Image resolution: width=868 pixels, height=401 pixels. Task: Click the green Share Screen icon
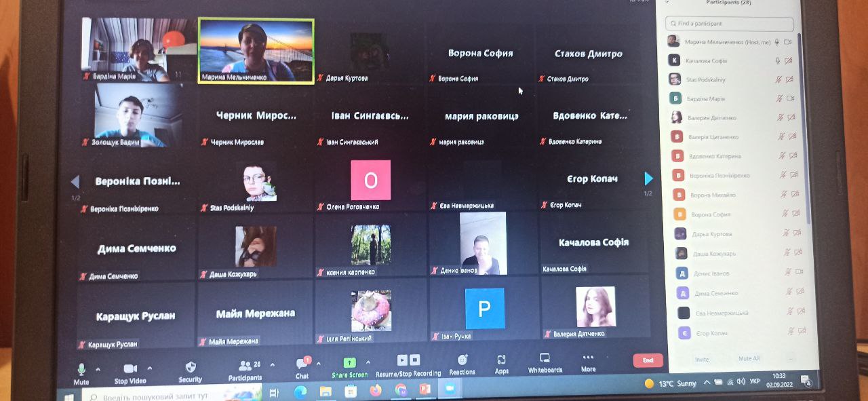pos(349,363)
